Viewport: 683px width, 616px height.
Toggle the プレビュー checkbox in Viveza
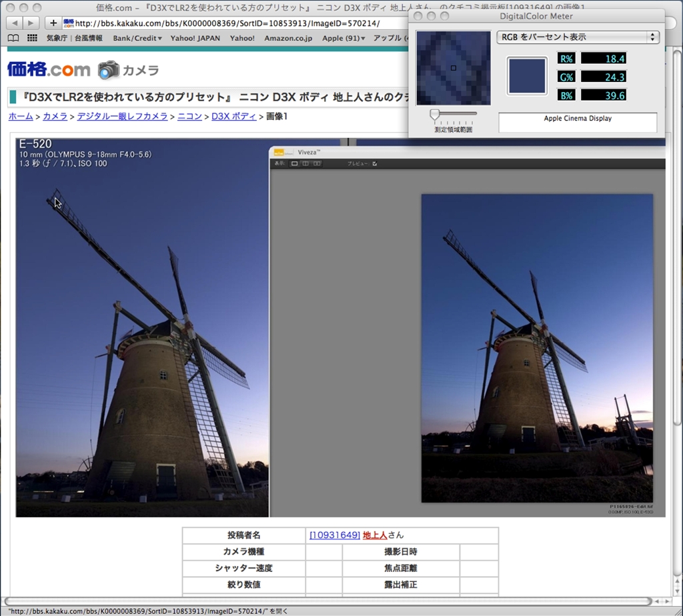[x=375, y=164]
